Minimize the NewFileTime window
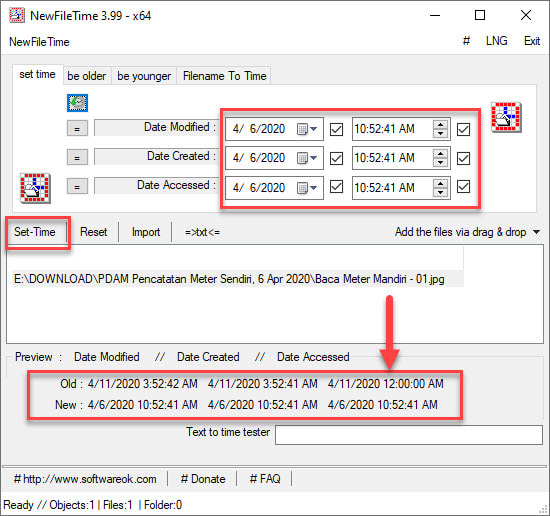 coord(435,15)
